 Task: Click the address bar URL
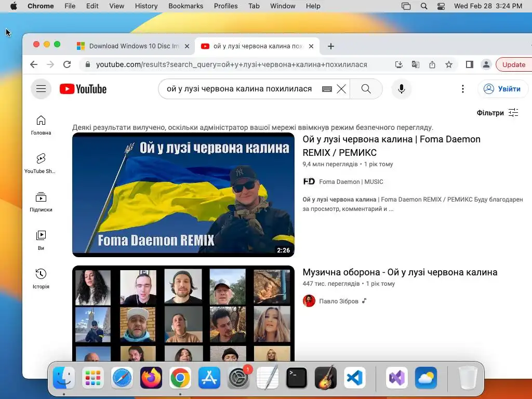point(231,64)
